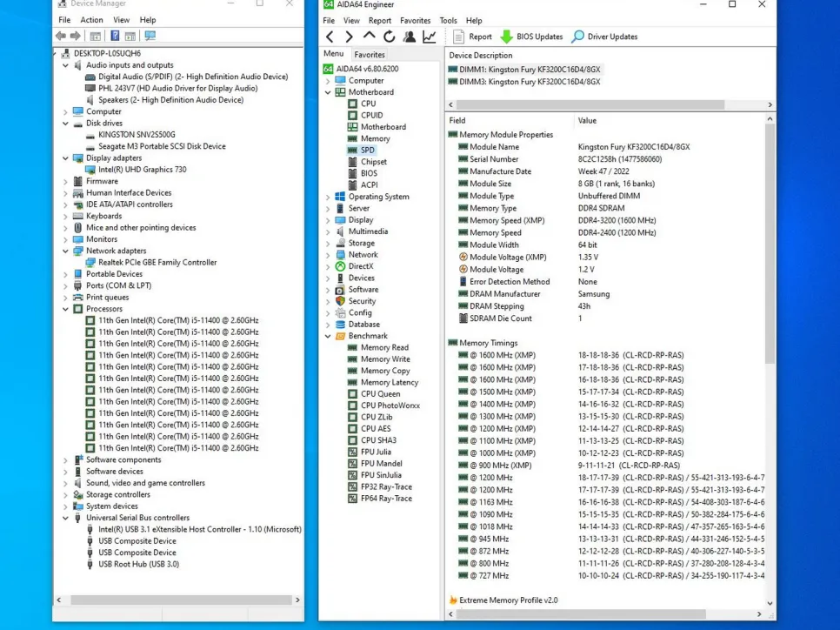Click the Report button
Viewport: 840px width, 630px height.
(x=472, y=37)
